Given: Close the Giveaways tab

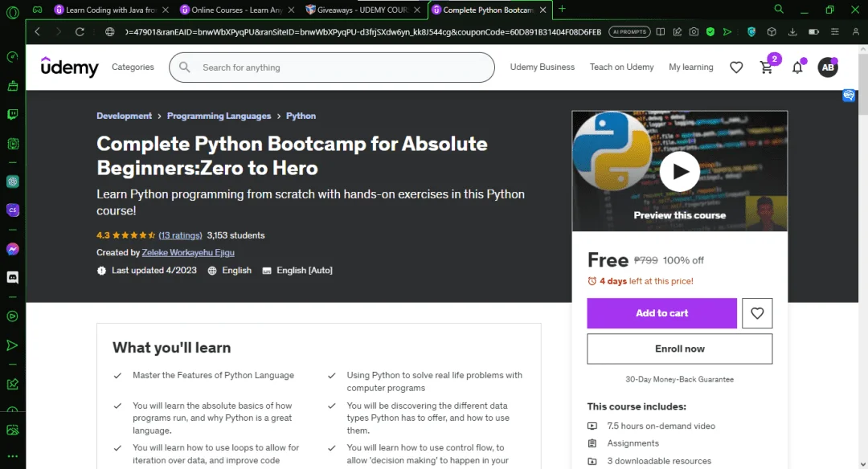Looking at the screenshot, I should (417, 10).
